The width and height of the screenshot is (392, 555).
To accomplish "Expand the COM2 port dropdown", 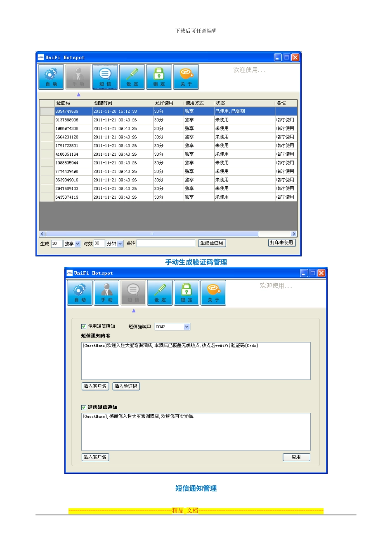I will pos(172,327).
